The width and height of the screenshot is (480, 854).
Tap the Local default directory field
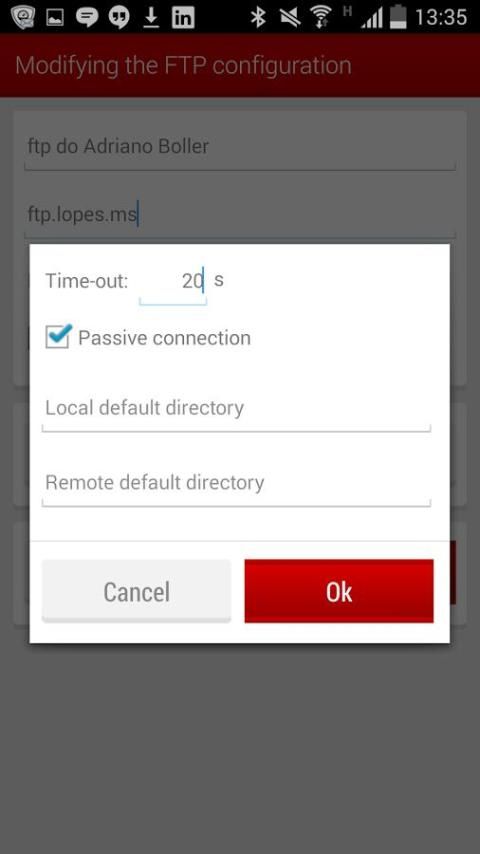click(x=236, y=411)
